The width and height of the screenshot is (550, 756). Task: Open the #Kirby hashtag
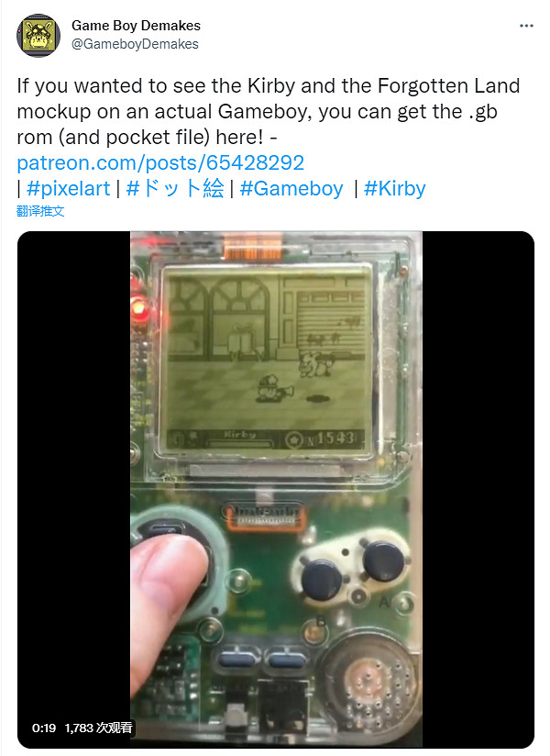pyautogui.click(x=395, y=188)
